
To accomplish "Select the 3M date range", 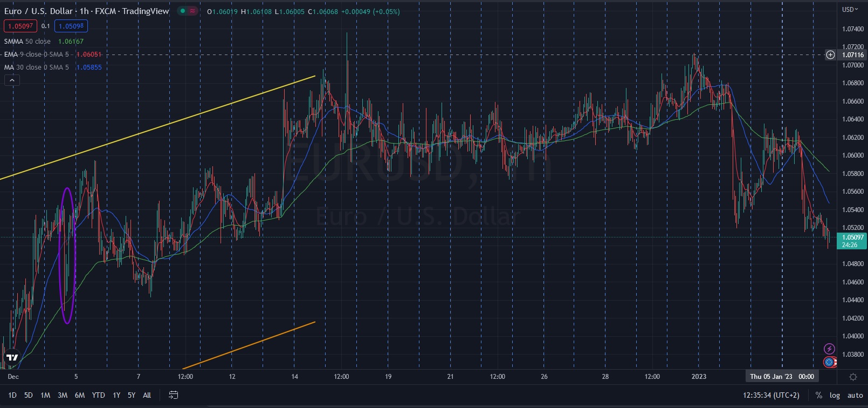I will 63,395.
